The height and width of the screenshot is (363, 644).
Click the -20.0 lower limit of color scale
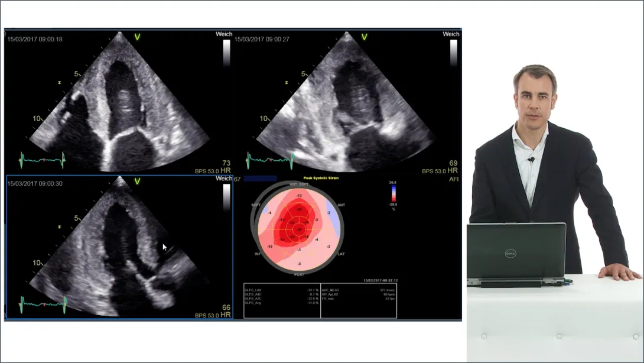click(393, 205)
